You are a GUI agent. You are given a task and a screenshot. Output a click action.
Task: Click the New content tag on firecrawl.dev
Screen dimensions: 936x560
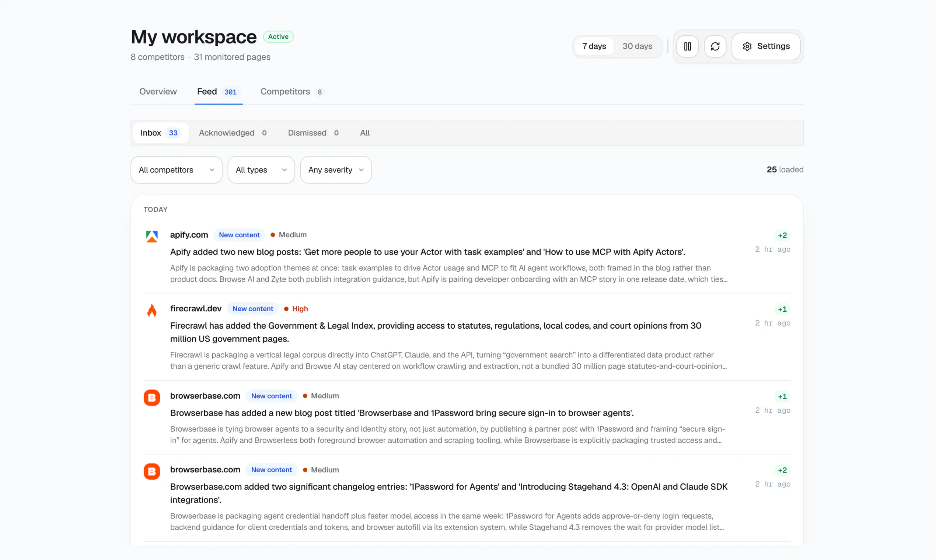click(x=252, y=309)
